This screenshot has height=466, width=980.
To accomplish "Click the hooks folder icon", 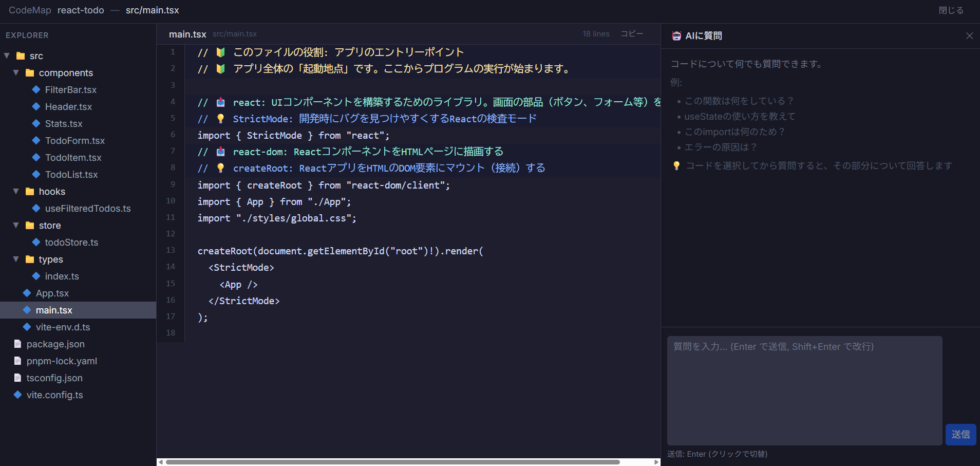I will pos(30,191).
